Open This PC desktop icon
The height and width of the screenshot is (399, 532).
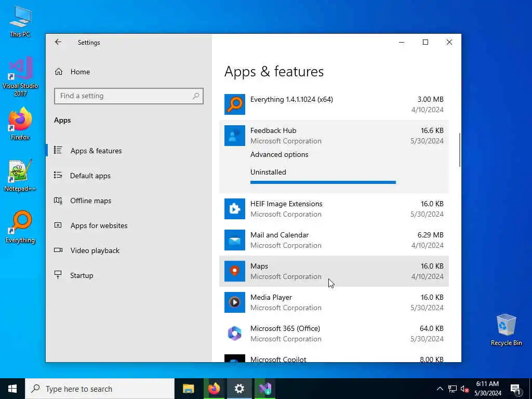tap(20, 21)
